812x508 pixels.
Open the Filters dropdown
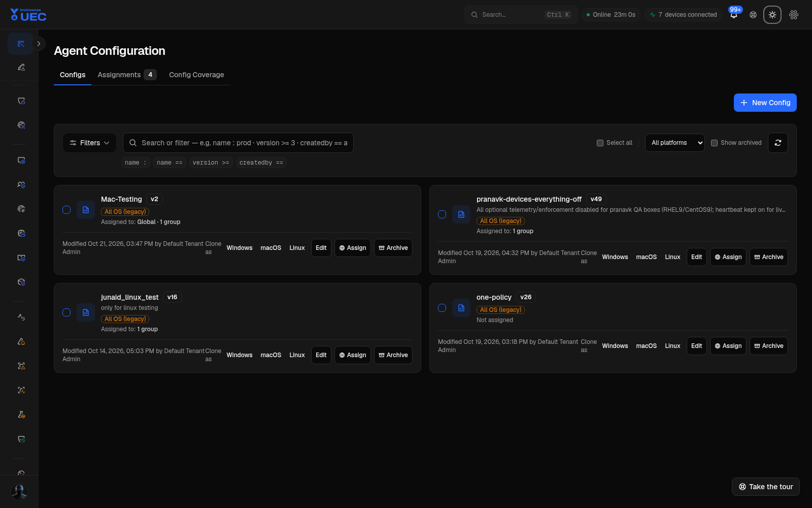pos(89,143)
